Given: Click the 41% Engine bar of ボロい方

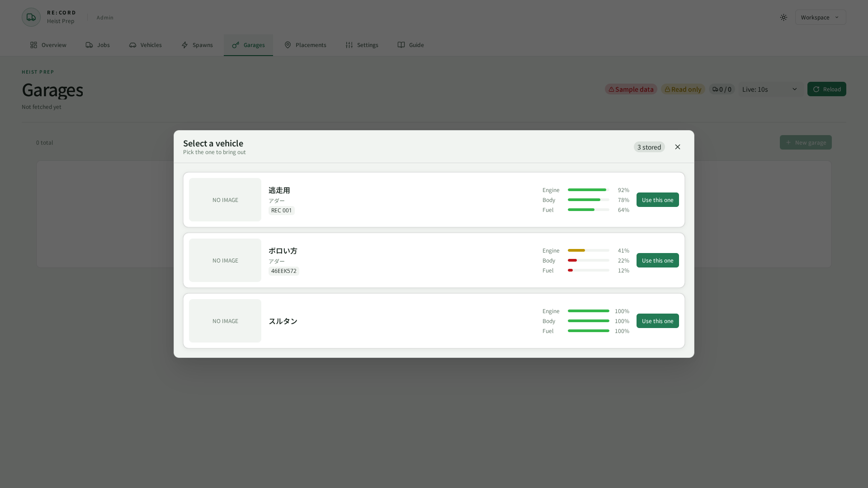Looking at the screenshot, I should [589, 250].
